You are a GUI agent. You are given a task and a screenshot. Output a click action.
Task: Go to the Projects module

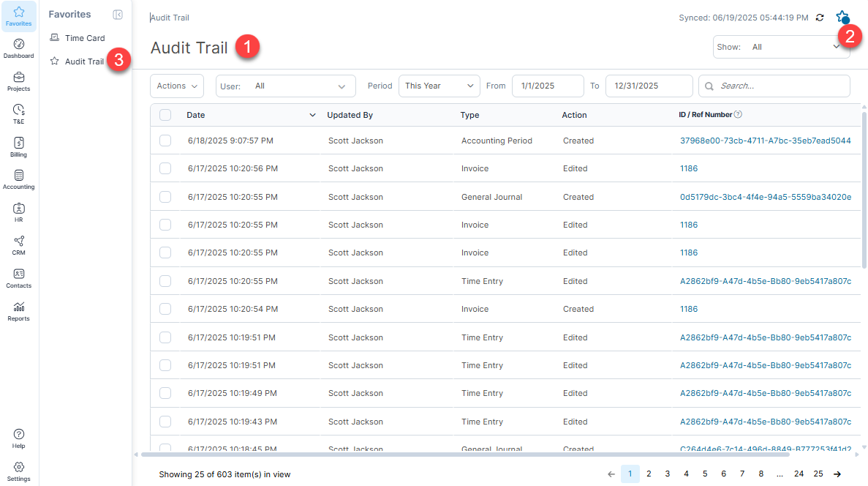[x=19, y=81]
